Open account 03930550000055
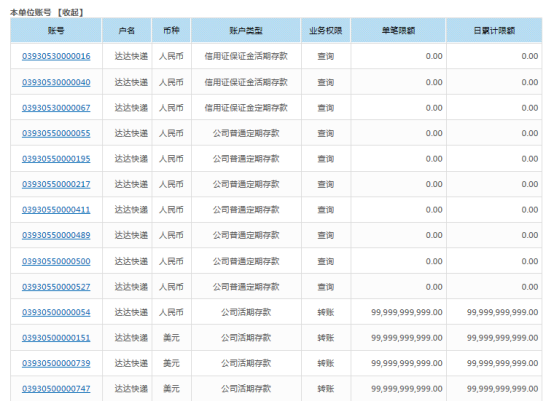 (x=56, y=133)
